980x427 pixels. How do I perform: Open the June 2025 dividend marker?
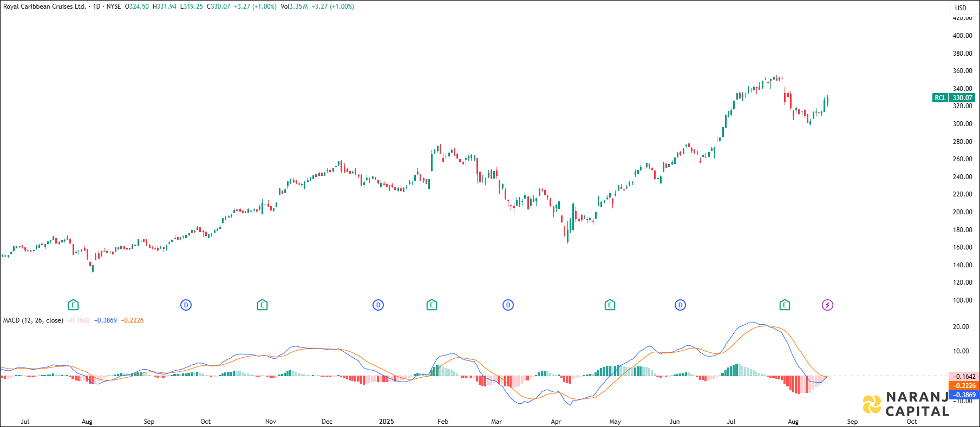(x=680, y=305)
